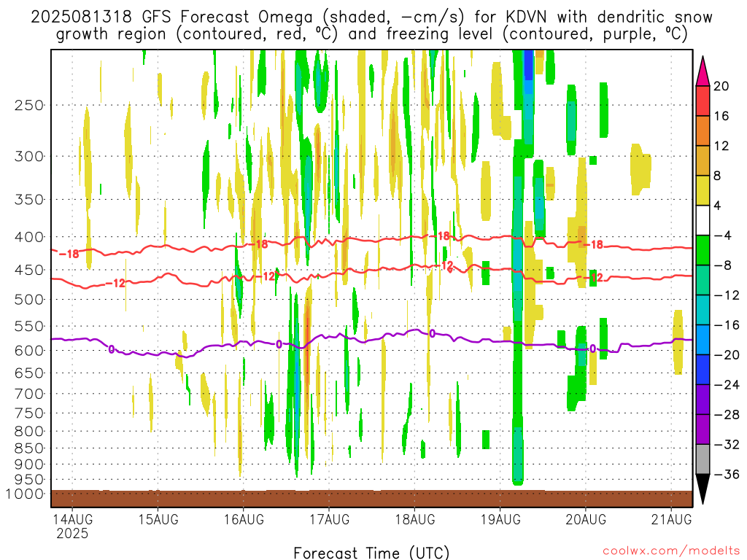Click the 800 pressure level label

(x=29, y=432)
